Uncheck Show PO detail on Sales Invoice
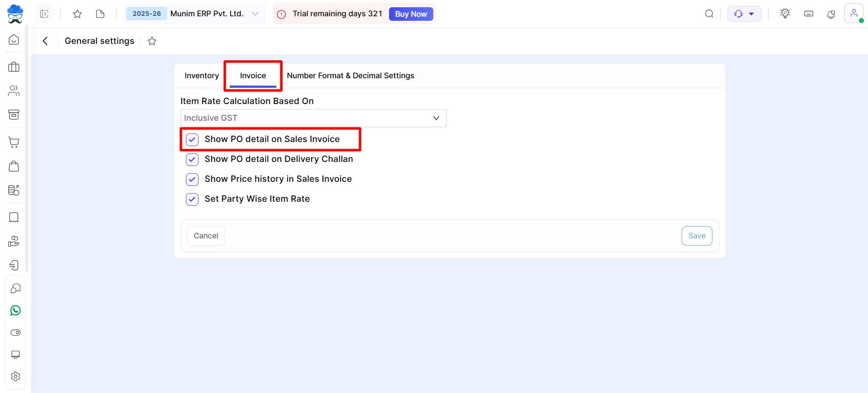 tap(192, 139)
